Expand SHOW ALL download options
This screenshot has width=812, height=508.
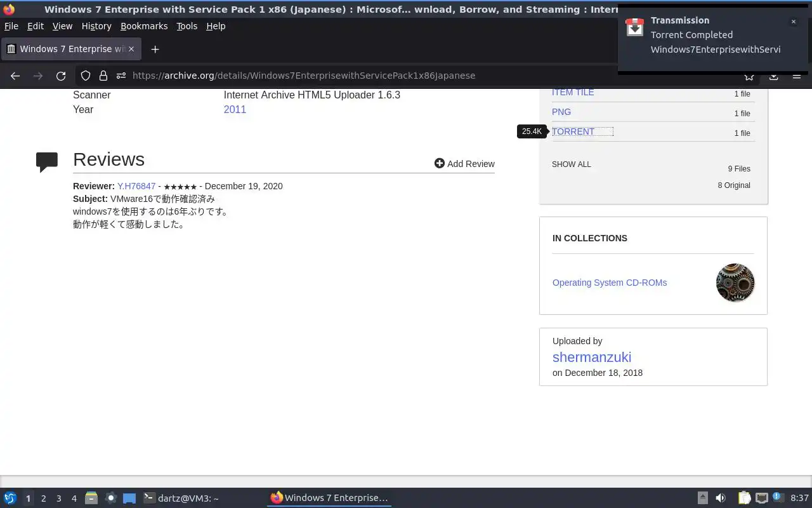point(571,164)
